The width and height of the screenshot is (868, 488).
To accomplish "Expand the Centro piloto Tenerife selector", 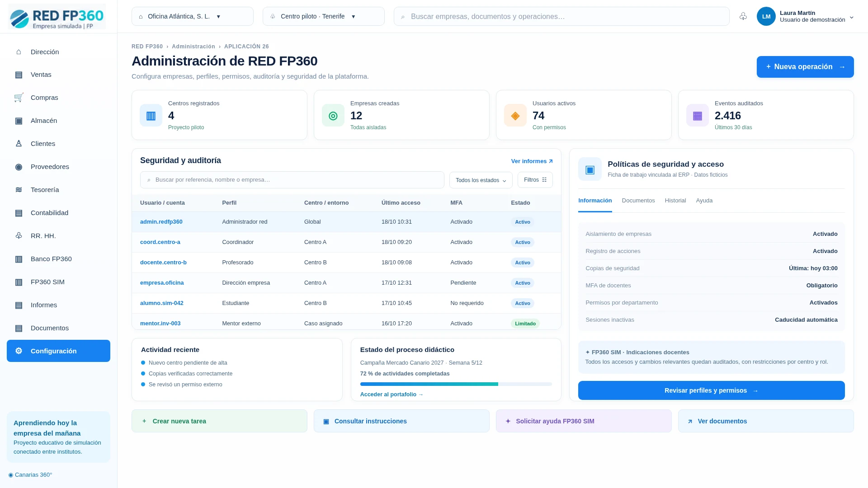I will (x=324, y=16).
